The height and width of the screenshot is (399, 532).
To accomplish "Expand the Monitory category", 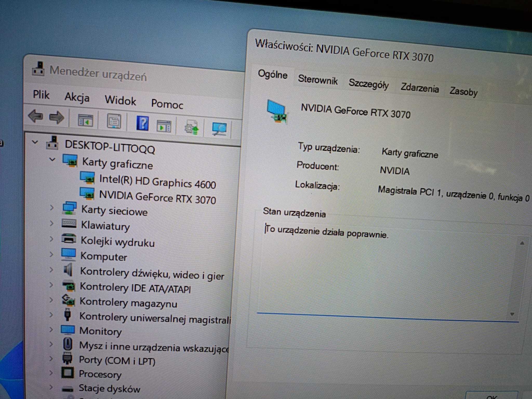I will pyautogui.click(x=51, y=329).
